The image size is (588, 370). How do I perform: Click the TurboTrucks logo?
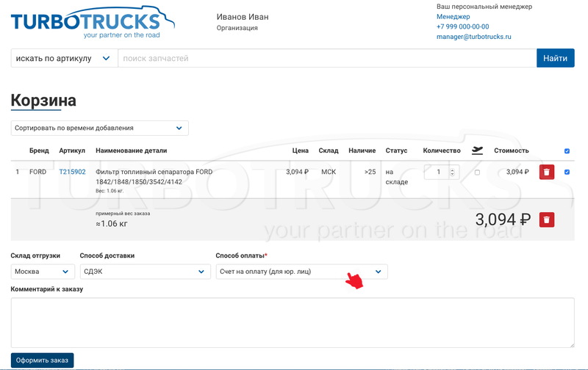click(93, 23)
